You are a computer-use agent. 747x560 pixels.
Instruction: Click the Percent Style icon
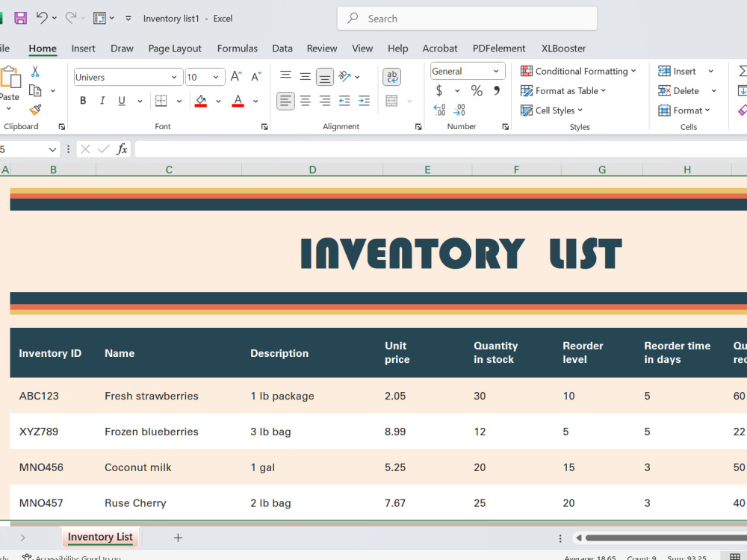point(477,90)
